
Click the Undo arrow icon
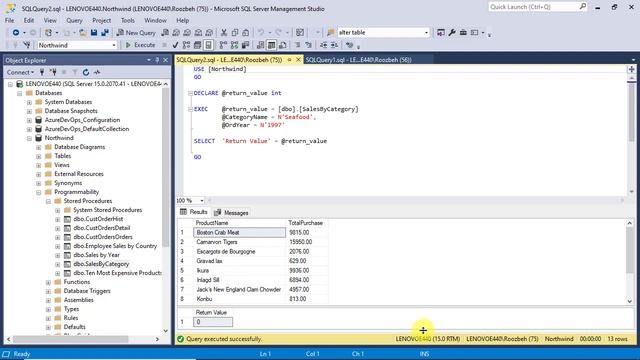click(260, 33)
